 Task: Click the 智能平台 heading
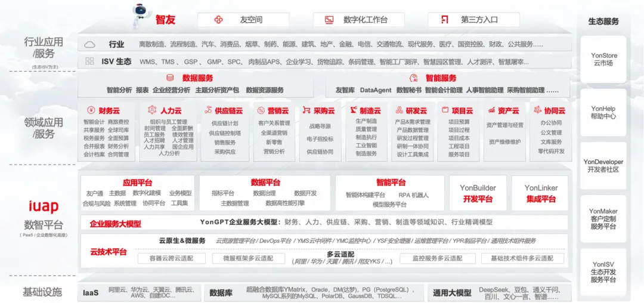[391, 183]
